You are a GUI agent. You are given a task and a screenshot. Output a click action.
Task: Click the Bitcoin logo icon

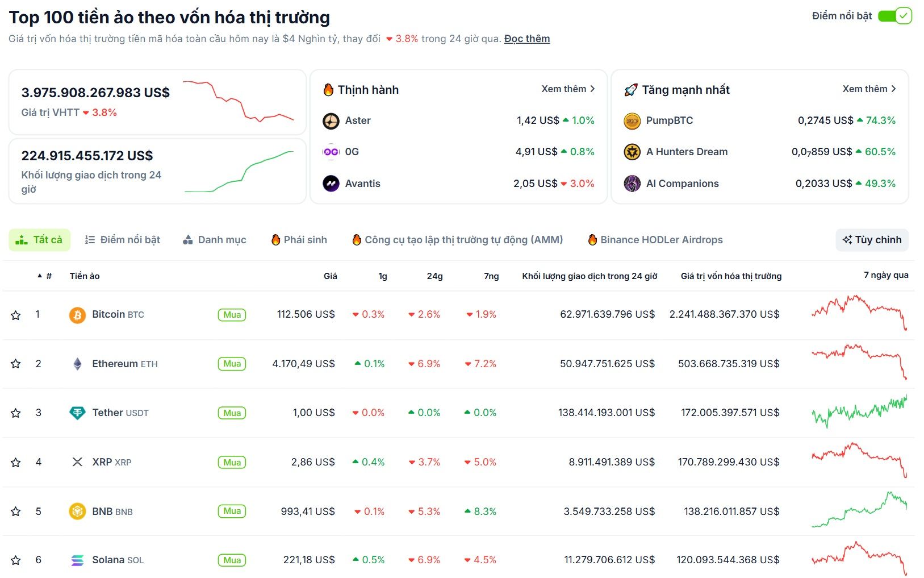[78, 314]
